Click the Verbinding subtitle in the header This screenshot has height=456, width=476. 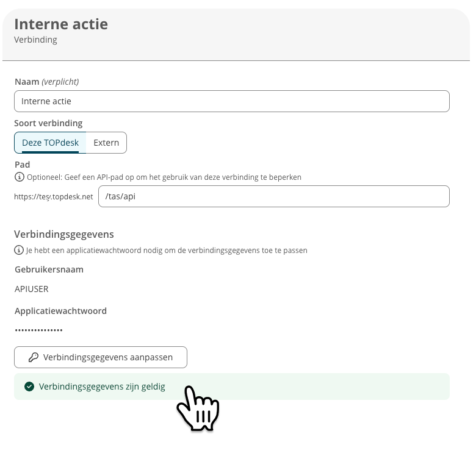coord(35,40)
